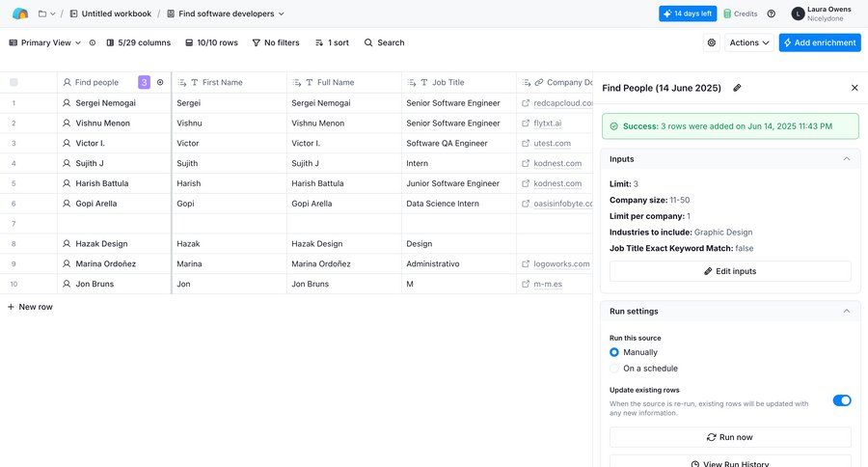Close the Find People side panel
The width and height of the screenshot is (868, 467).
point(854,88)
